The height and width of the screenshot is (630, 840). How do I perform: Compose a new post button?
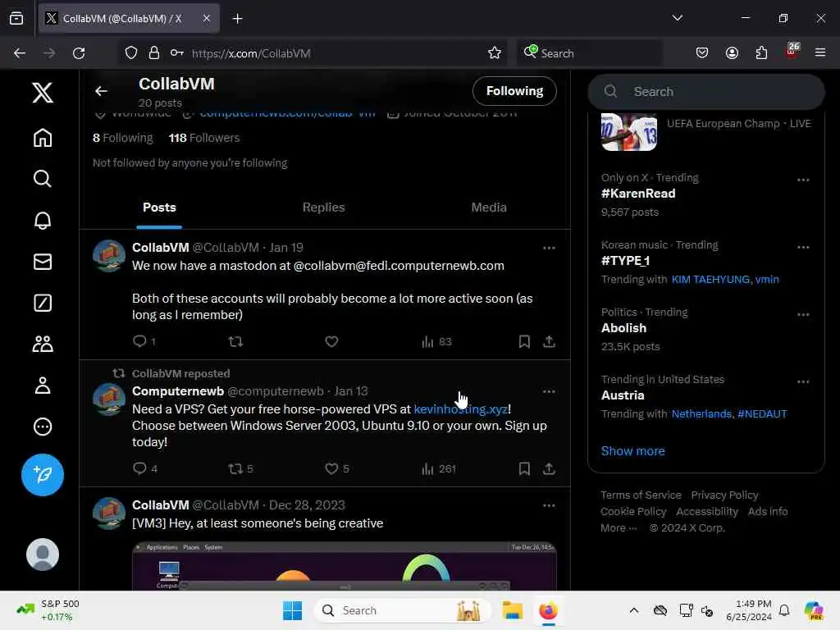(x=43, y=475)
